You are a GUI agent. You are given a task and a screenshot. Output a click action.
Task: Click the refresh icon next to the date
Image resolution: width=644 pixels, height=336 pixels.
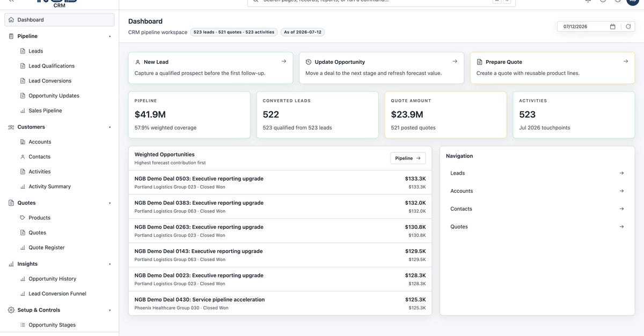click(x=628, y=26)
